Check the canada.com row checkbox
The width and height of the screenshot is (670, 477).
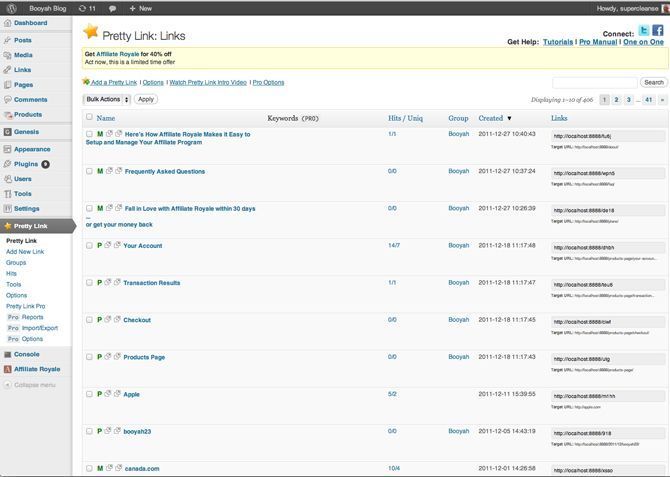pyautogui.click(x=89, y=468)
